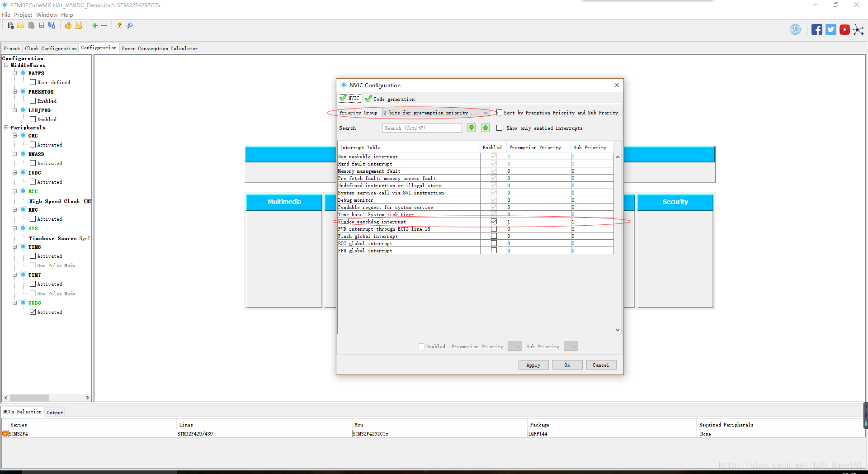Switch to the Output tab at bottom
868x474 pixels.
tap(55, 412)
